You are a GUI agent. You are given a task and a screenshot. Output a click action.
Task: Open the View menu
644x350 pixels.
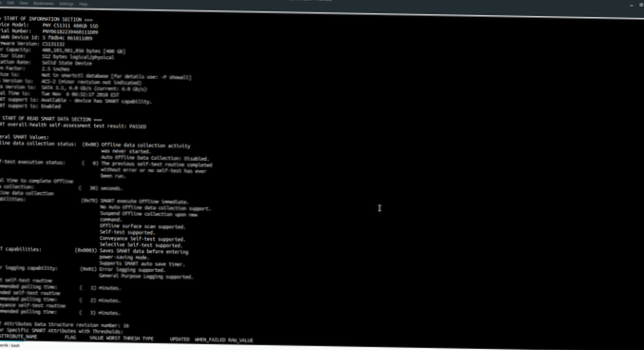(x=24, y=3)
